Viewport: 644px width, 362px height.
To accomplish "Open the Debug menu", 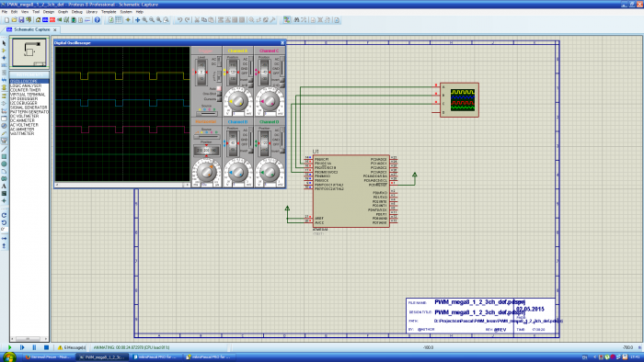I will [x=76, y=12].
